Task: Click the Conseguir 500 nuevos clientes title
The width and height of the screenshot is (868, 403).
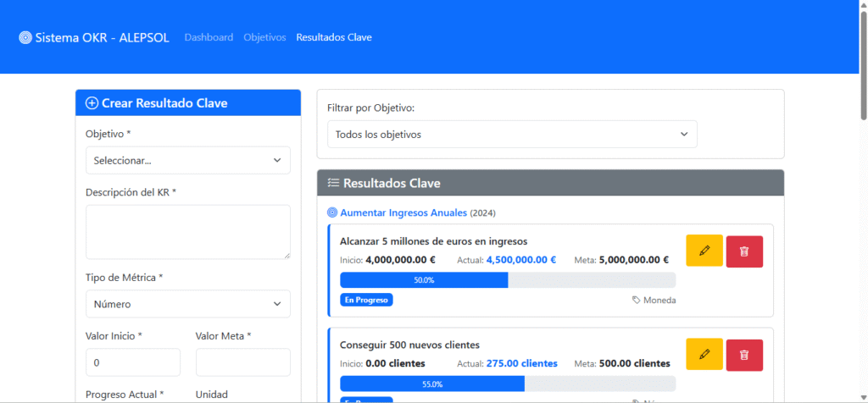Action: 409,345
